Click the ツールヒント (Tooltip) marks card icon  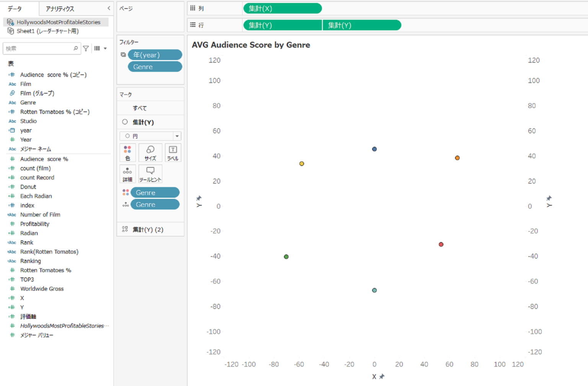click(x=150, y=173)
